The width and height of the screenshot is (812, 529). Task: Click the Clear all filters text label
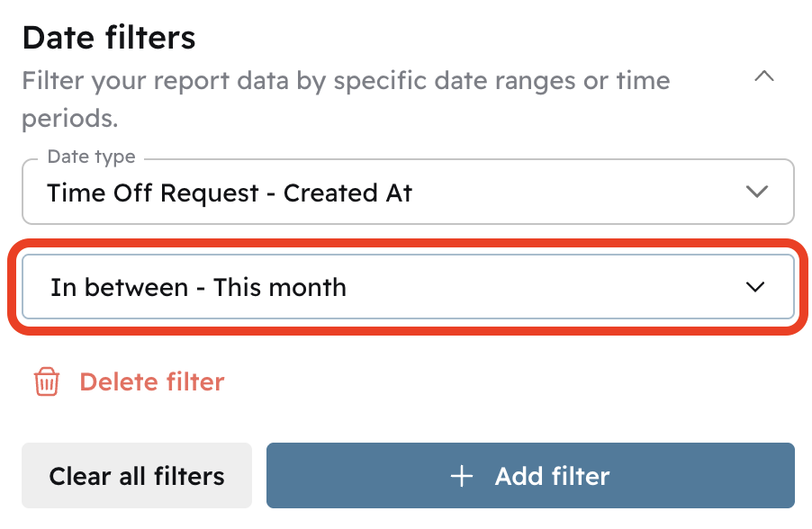click(x=137, y=476)
